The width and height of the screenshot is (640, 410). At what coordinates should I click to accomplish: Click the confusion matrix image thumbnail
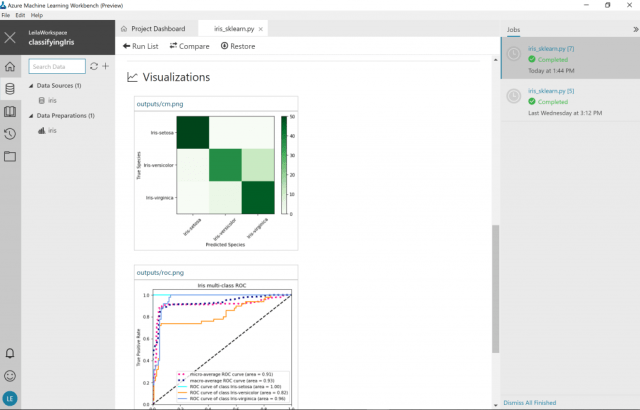coord(216,180)
